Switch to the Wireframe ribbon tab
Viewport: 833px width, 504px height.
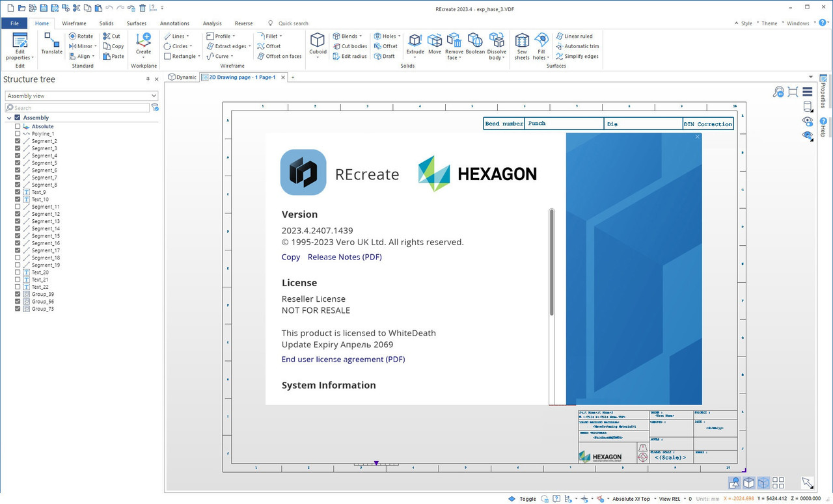point(74,23)
